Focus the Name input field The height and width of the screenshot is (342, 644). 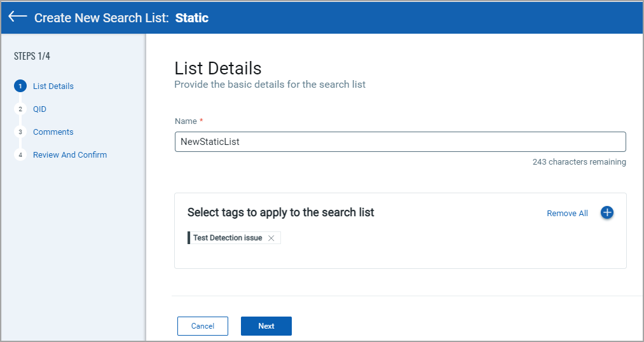[401, 142]
